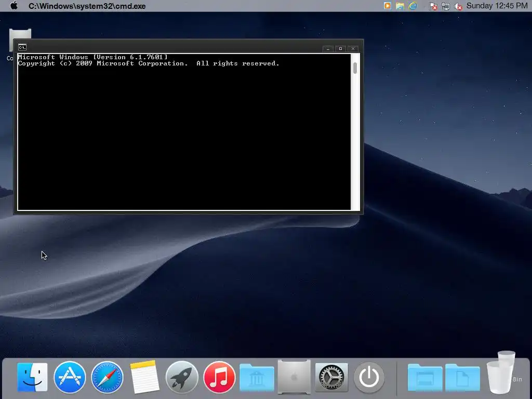
Task: Minimize the cmd.exe window
Action: [328, 48]
